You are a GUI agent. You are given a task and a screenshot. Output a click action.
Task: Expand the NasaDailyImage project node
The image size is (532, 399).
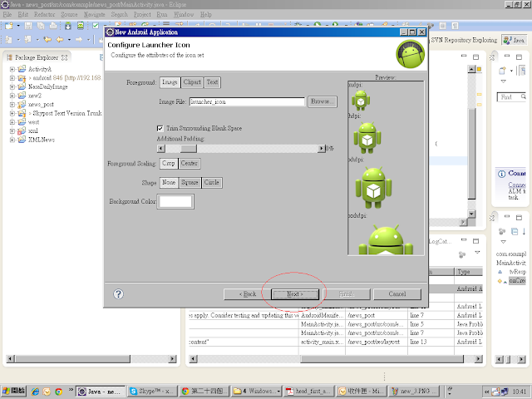[x=12, y=86]
